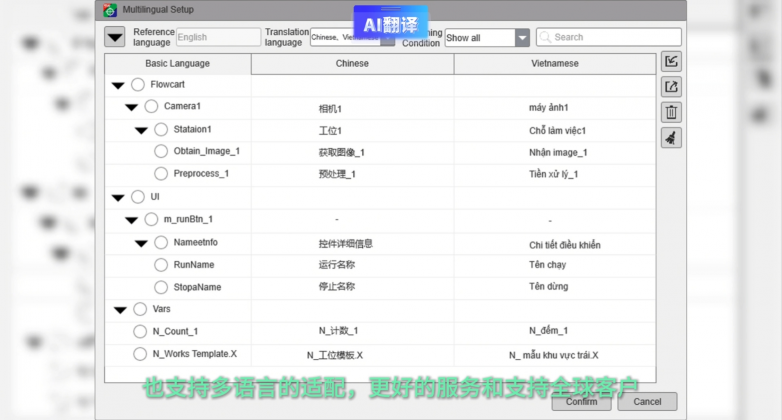Image resolution: width=782 pixels, height=420 pixels.
Task: Click the import translation file icon
Action: point(672,62)
